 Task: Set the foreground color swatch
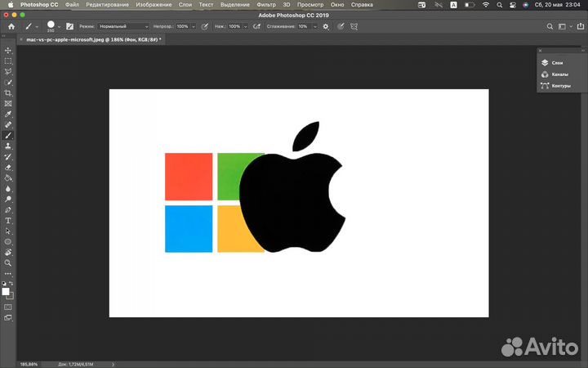pyautogui.click(x=5, y=291)
